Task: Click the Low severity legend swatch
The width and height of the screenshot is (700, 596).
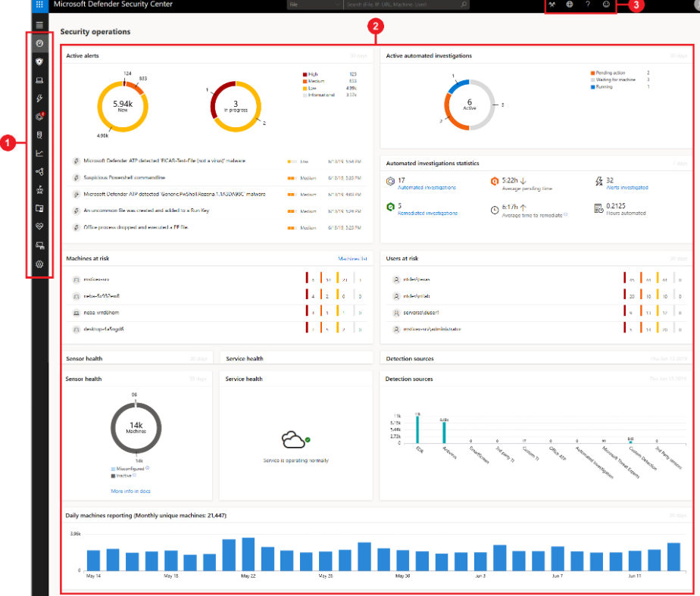Action: click(305, 89)
